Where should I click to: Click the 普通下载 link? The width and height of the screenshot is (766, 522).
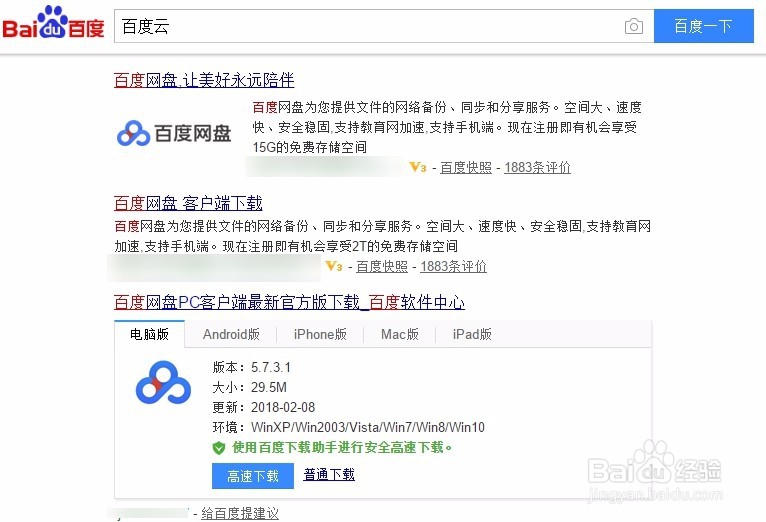point(329,475)
